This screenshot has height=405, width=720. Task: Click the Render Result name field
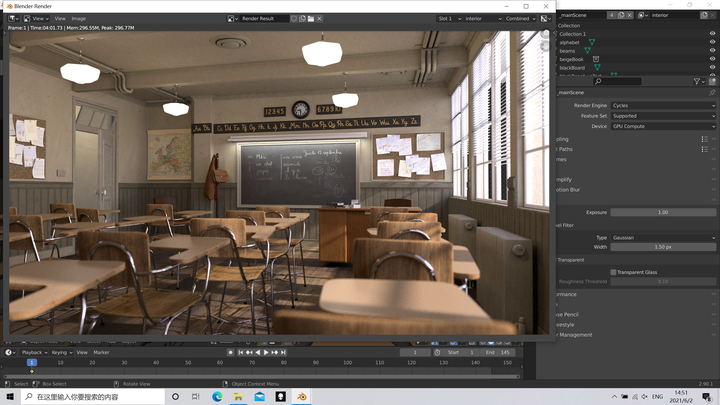pos(264,19)
